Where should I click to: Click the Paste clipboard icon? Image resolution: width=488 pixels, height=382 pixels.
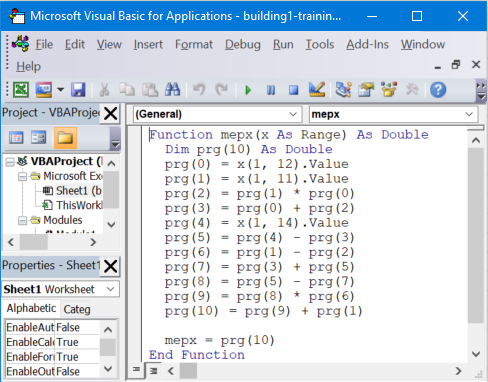[x=150, y=90]
